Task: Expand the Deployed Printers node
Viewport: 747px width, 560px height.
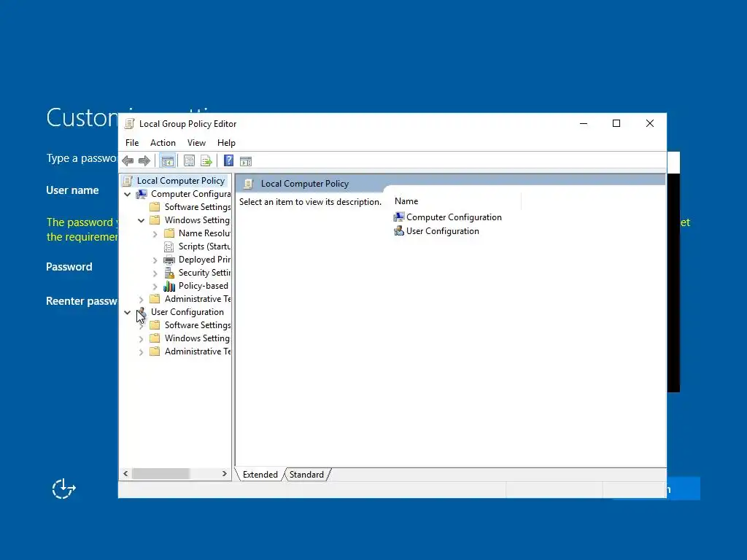Action: point(155,260)
